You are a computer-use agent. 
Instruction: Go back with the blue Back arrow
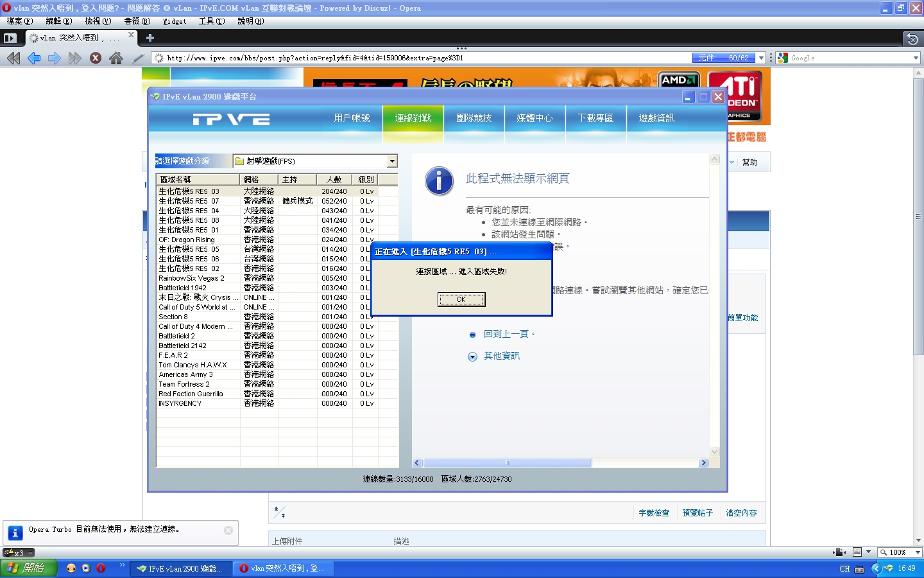coord(34,58)
